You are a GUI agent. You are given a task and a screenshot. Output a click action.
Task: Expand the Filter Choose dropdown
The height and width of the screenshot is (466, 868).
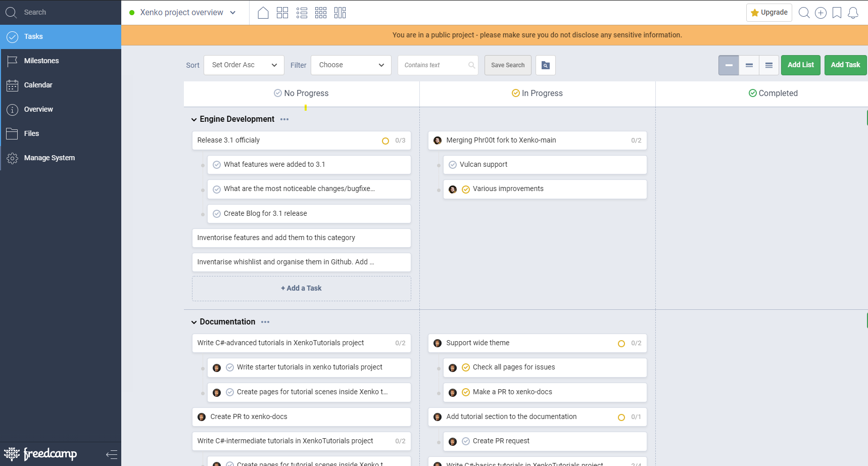351,65
